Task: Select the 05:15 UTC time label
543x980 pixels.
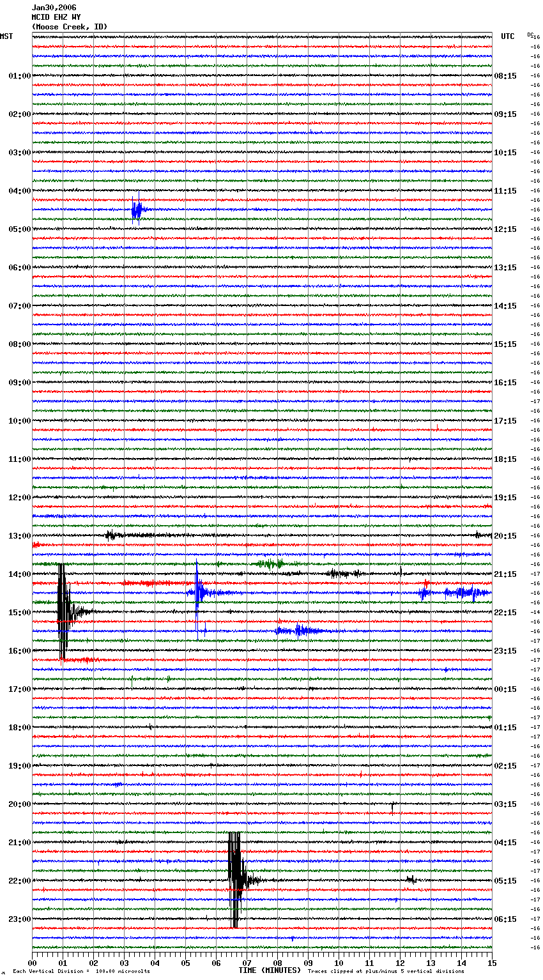Action: point(505,881)
